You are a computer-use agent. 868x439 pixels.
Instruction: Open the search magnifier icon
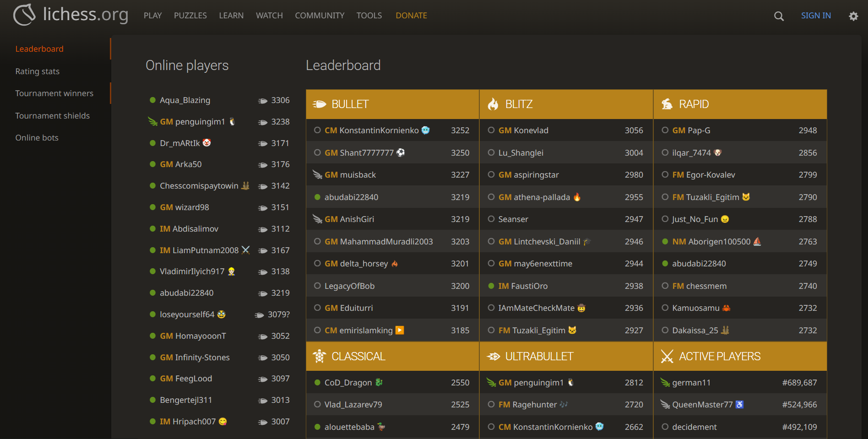point(779,16)
